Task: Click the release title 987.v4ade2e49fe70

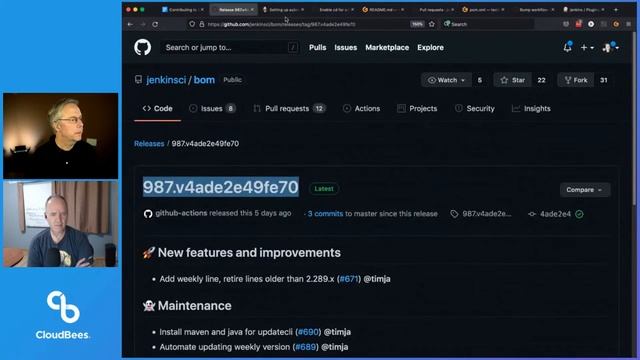Action: pyautogui.click(x=221, y=187)
